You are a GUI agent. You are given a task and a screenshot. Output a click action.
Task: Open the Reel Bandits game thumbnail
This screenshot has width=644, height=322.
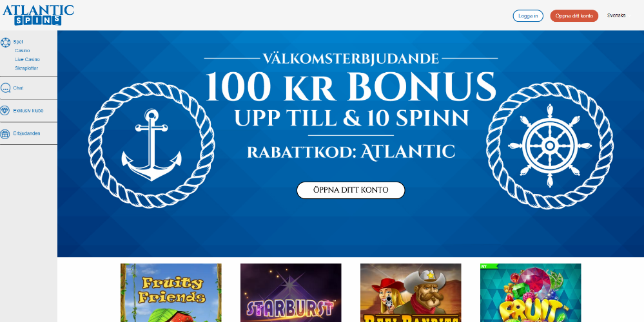pyautogui.click(x=411, y=292)
